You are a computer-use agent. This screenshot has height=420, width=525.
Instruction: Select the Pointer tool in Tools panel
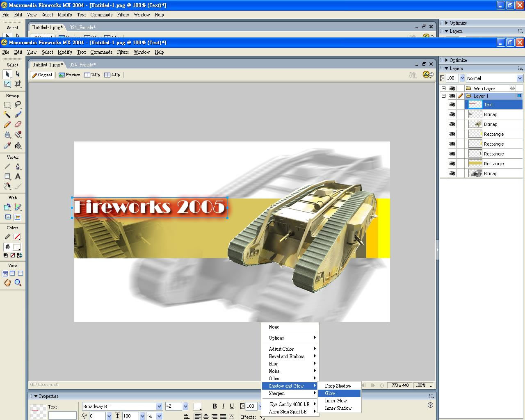7,74
